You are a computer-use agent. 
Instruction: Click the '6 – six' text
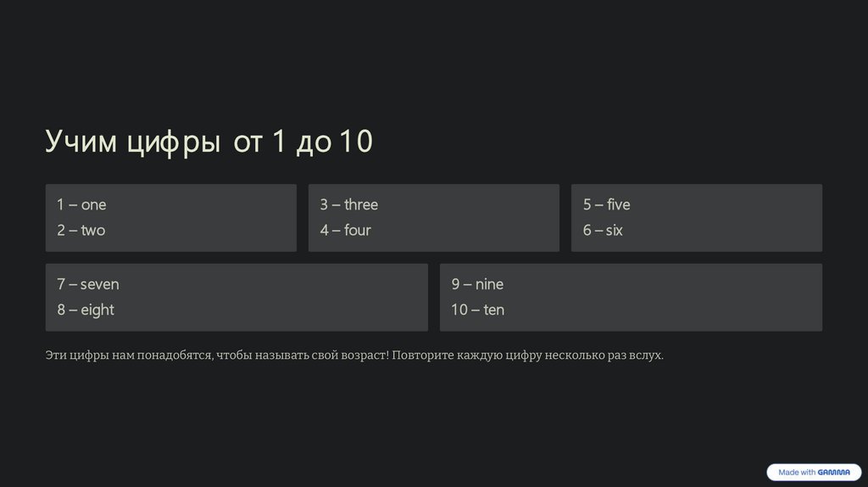[x=603, y=230]
